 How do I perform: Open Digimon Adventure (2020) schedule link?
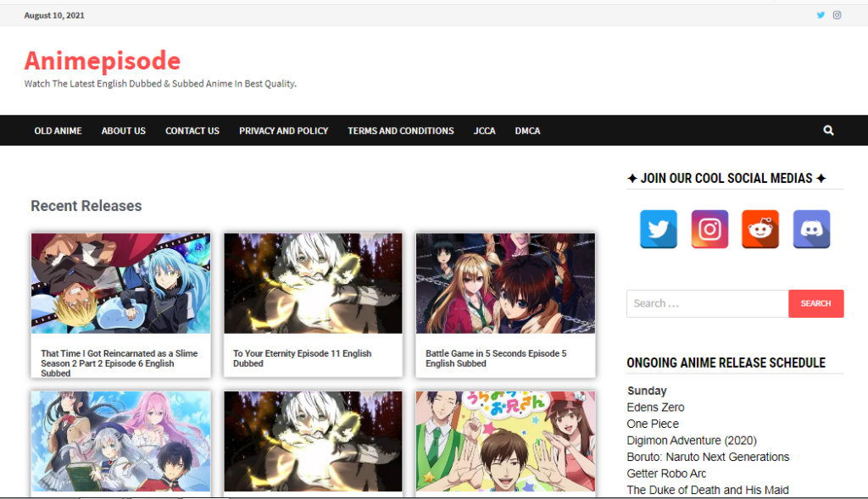point(692,441)
